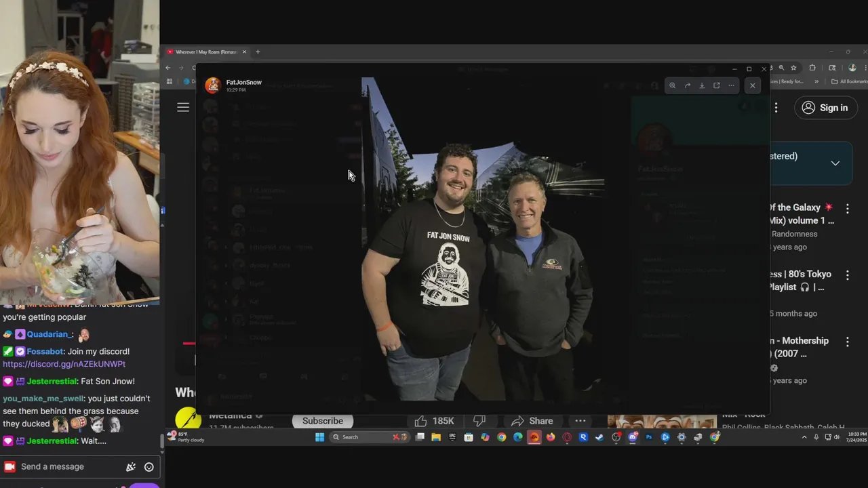868x488 pixels.
Task: Dislike the YouTube video
Action: [x=479, y=421]
